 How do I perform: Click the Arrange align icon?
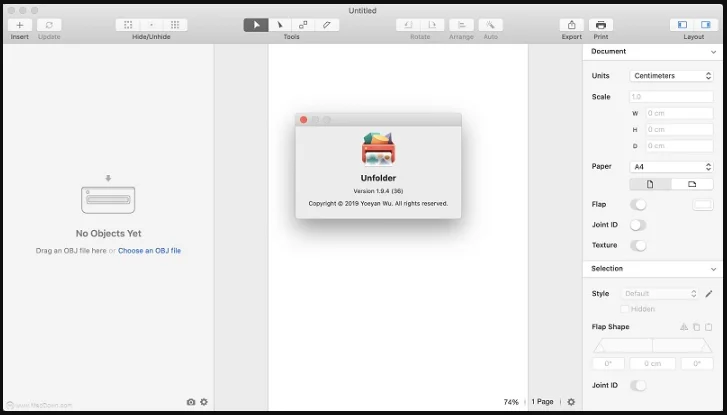pos(461,25)
